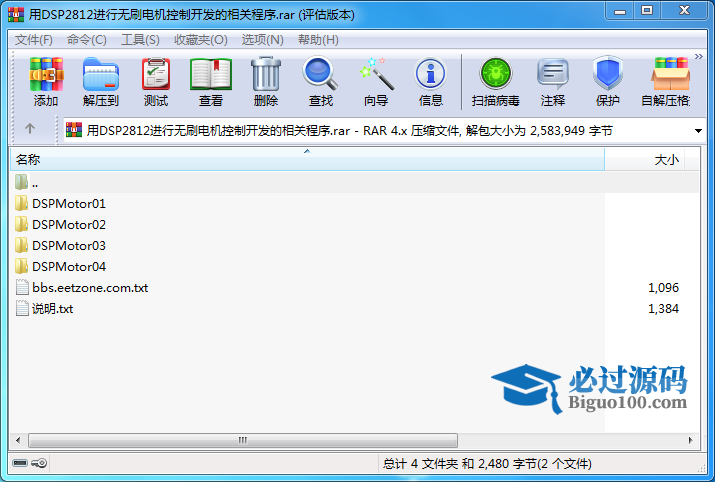Click the drive icon in status bar

(20, 463)
